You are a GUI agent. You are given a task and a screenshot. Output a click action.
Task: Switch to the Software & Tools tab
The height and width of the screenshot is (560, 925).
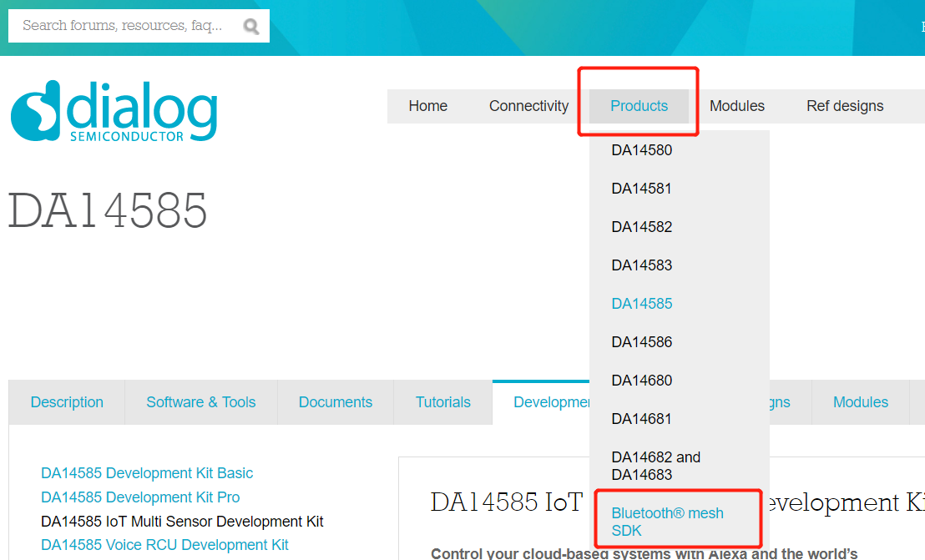(200, 402)
